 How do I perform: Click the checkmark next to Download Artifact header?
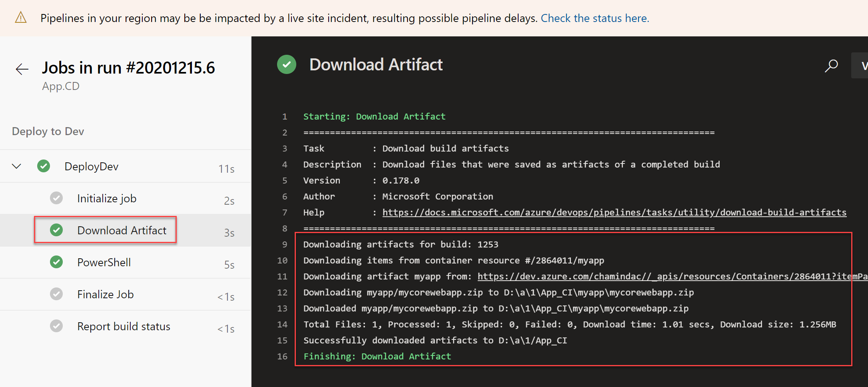point(286,64)
